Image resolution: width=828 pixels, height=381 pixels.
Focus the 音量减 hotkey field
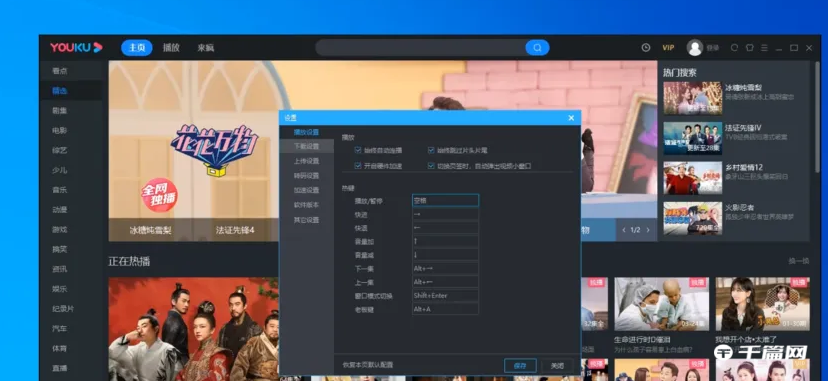[x=445, y=255]
